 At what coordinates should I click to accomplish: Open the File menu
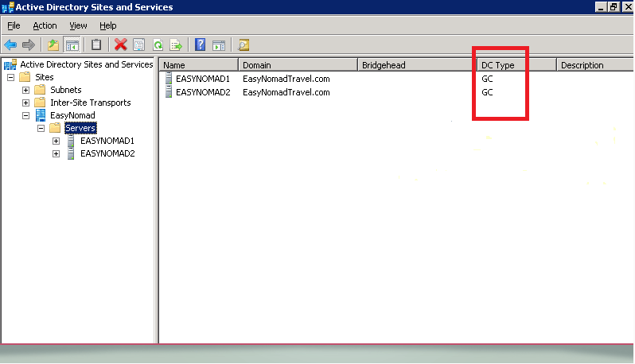tap(14, 25)
